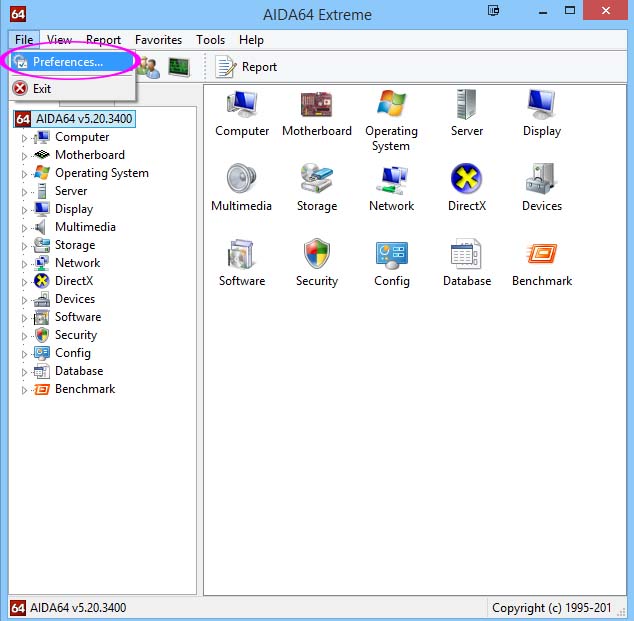Screen dimensions: 634x621
Task: Expand the Devices tree node
Action: click(x=24, y=300)
